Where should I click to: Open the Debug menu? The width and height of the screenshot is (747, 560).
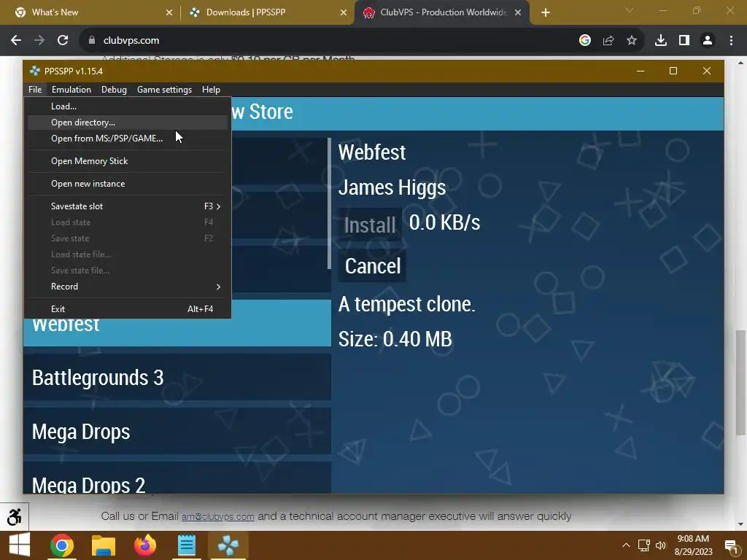[114, 90]
